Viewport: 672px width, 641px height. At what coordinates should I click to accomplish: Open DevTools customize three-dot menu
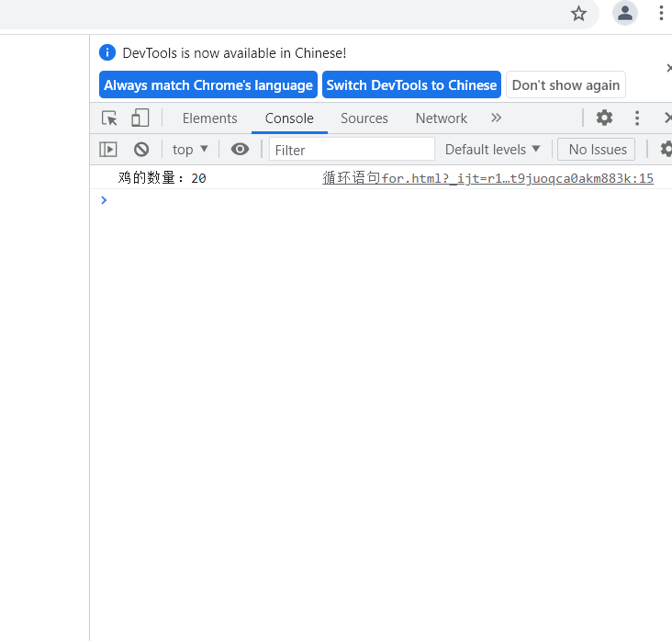(637, 118)
